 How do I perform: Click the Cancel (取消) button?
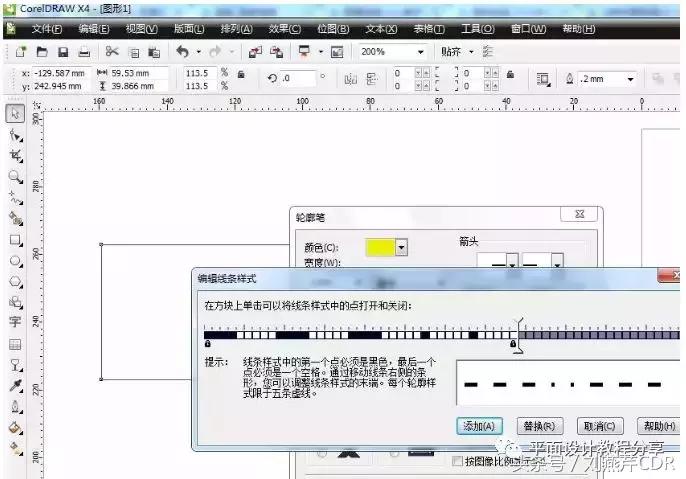pyautogui.click(x=600, y=426)
